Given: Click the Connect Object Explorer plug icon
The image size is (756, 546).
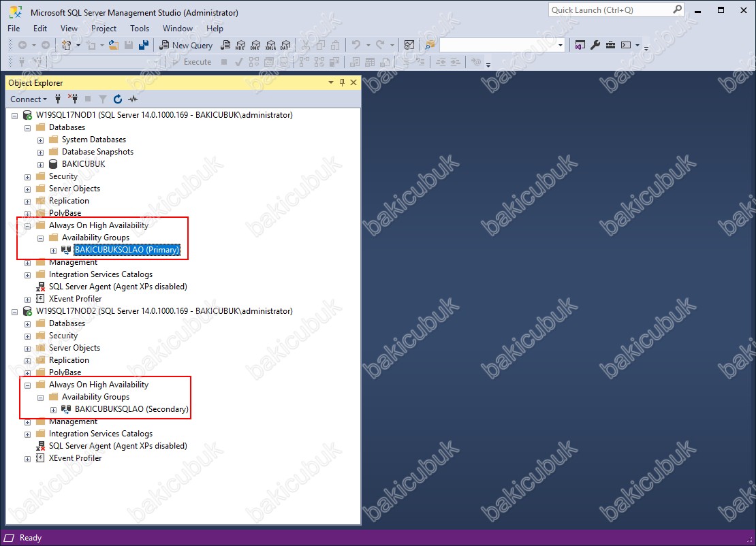Looking at the screenshot, I should click(x=58, y=99).
